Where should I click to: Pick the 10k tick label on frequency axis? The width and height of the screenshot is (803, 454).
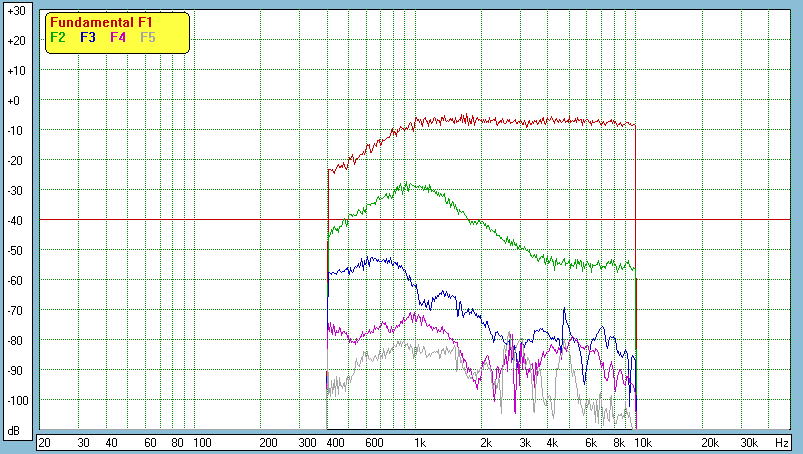point(640,442)
